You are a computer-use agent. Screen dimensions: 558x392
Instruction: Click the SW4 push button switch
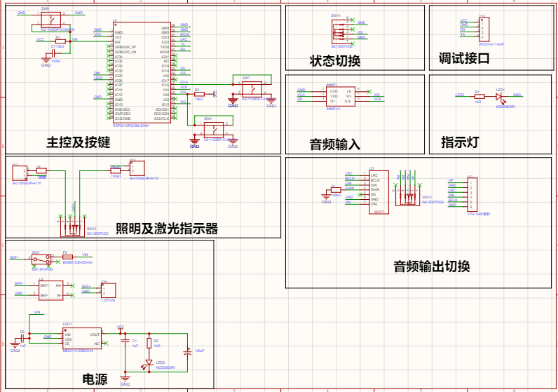[214, 130]
